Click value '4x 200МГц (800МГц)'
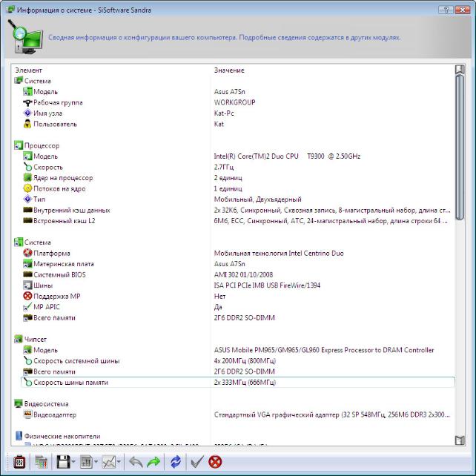Image resolution: width=476 pixels, height=476 pixels. (x=245, y=361)
